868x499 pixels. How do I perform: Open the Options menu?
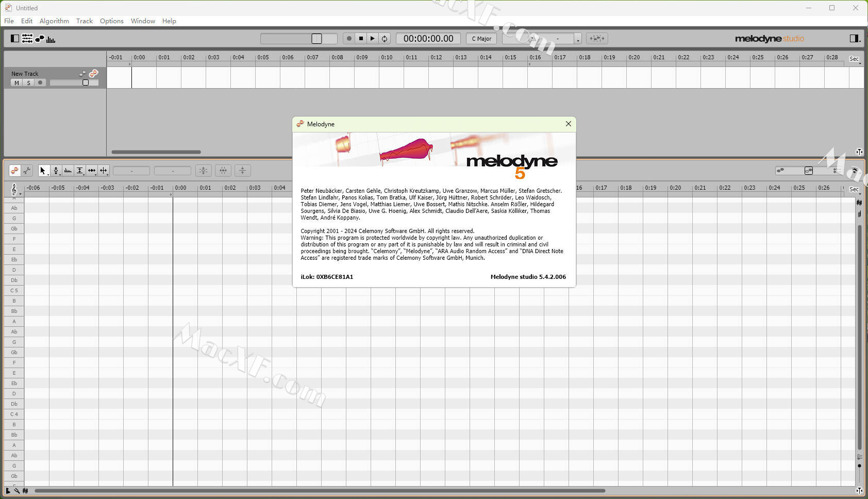point(112,21)
